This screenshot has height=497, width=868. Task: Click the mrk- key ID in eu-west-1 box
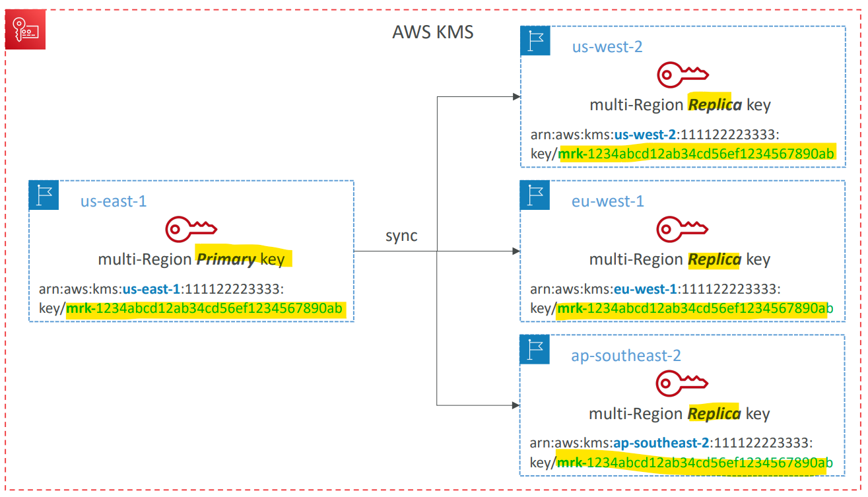696,308
